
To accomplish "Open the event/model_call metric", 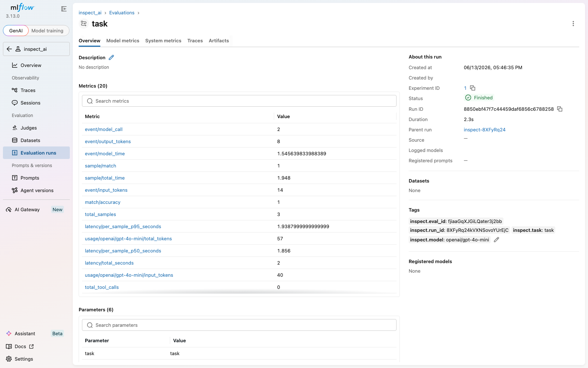I will (x=104, y=129).
